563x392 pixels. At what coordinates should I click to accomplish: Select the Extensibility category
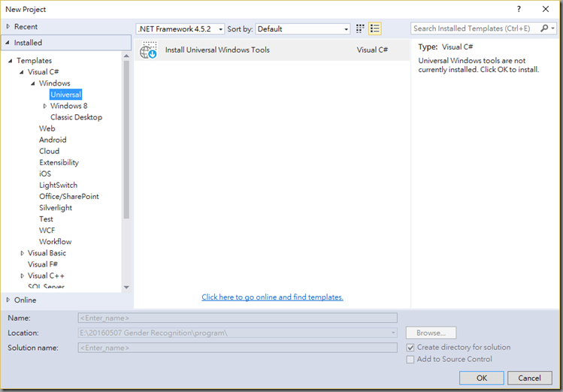click(59, 162)
